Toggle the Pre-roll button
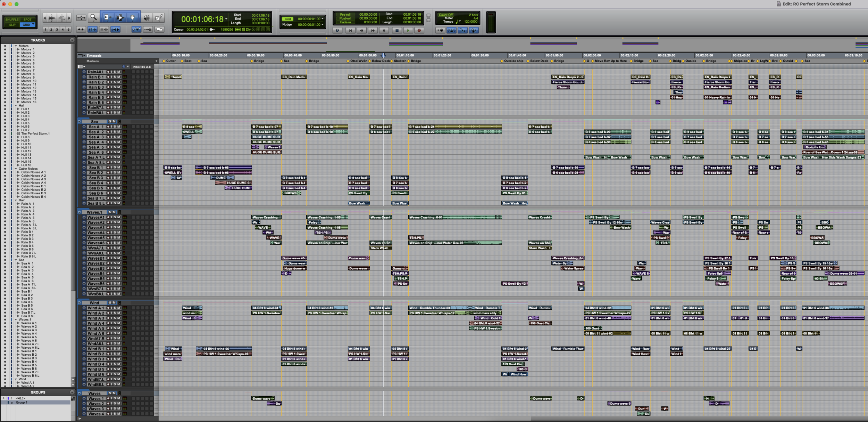 pos(345,15)
